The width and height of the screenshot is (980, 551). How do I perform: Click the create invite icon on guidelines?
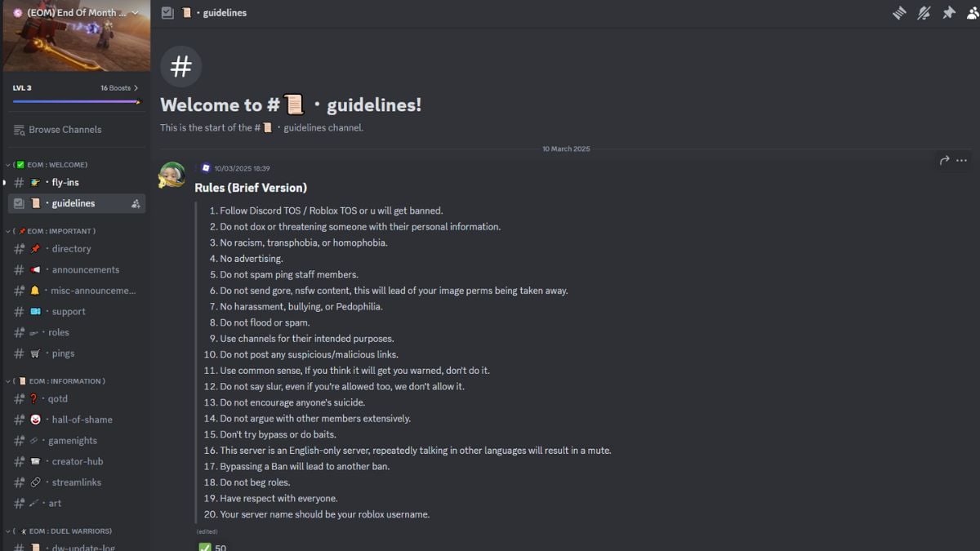click(136, 204)
